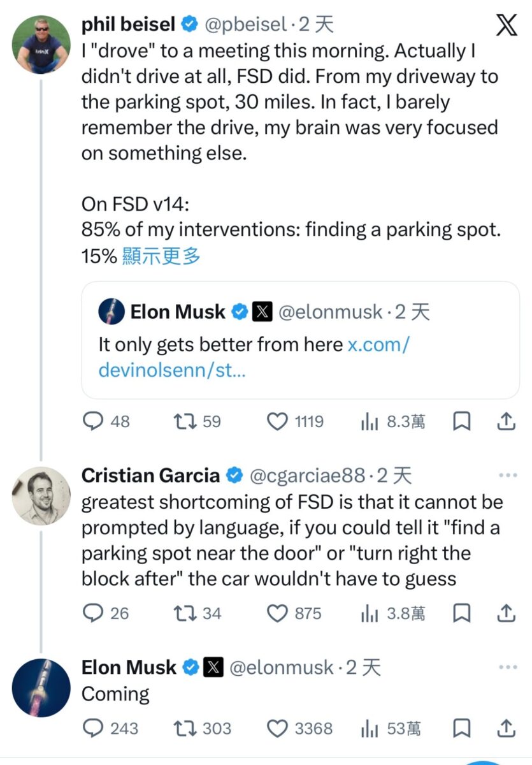View analytics for phil beisel's post

coord(369,421)
